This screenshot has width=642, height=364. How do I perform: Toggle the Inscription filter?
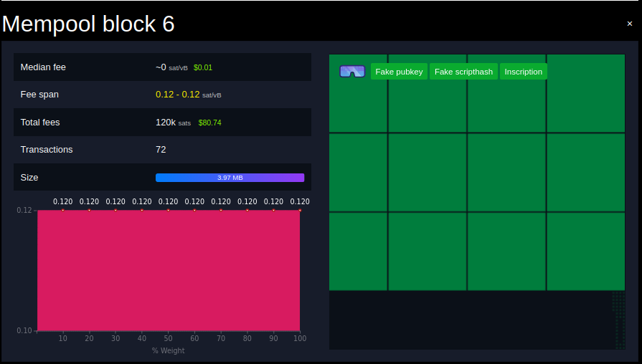[x=523, y=72]
